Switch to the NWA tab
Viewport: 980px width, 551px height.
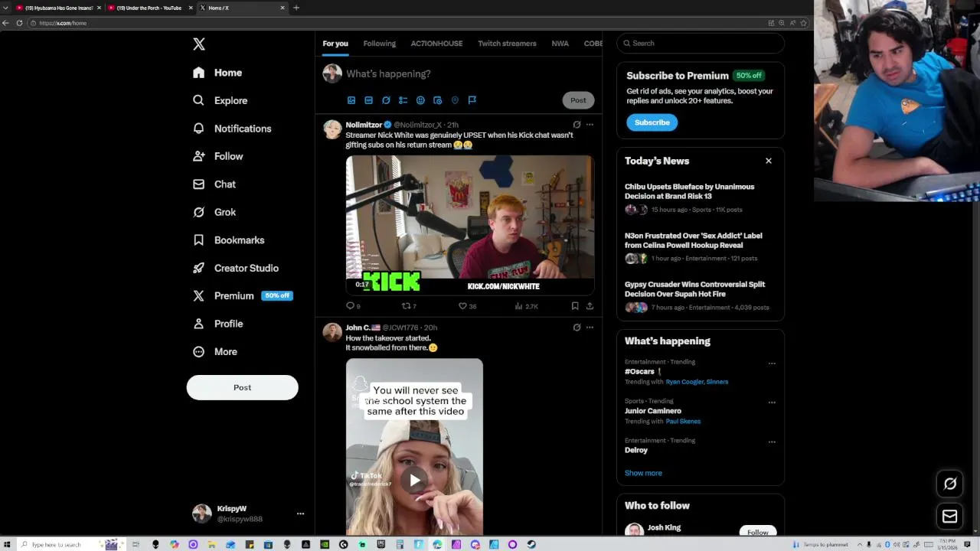coord(560,44)
